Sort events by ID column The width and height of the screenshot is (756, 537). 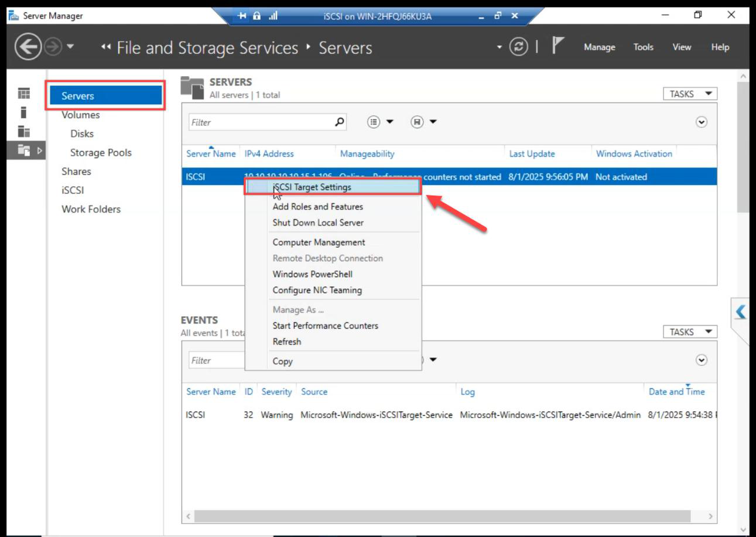click(249, 392)
